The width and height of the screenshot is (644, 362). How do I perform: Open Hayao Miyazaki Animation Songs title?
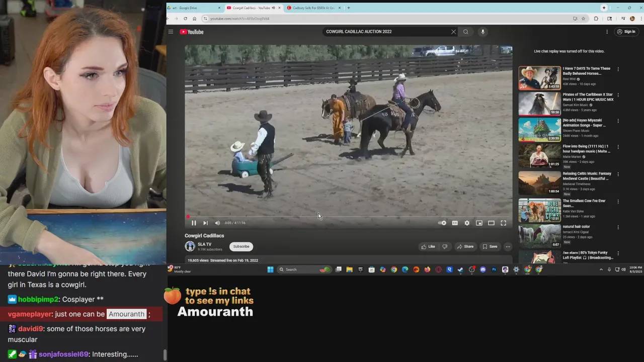584,123
